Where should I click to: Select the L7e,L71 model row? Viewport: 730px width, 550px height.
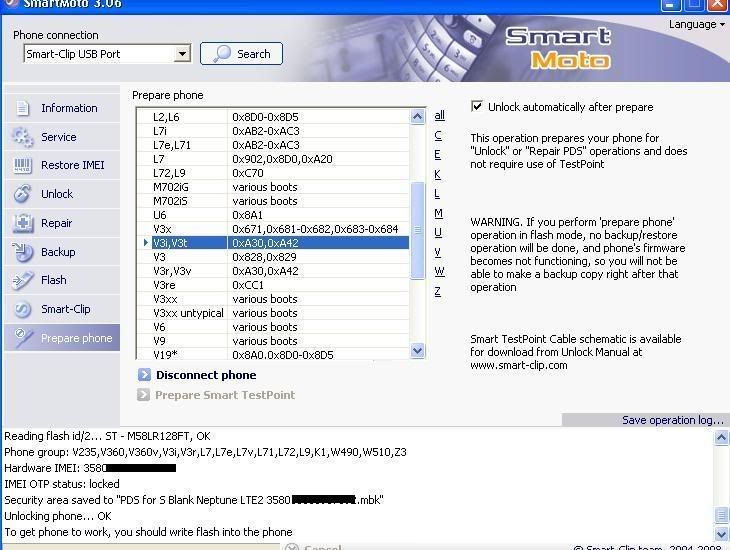point(274,145)
